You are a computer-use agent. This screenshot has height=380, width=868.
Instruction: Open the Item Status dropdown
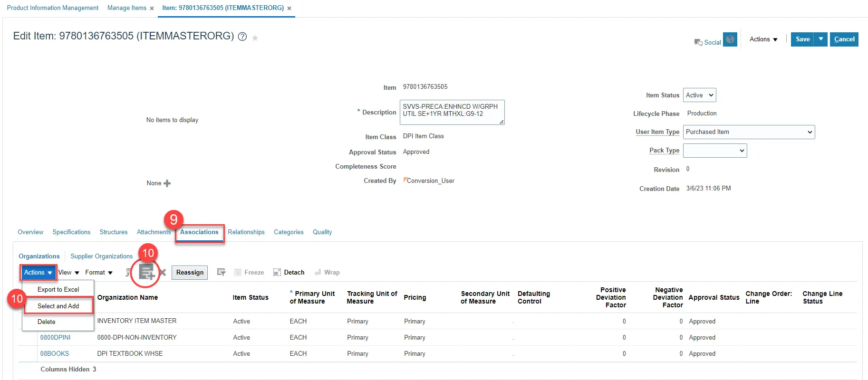click(699, 95)
